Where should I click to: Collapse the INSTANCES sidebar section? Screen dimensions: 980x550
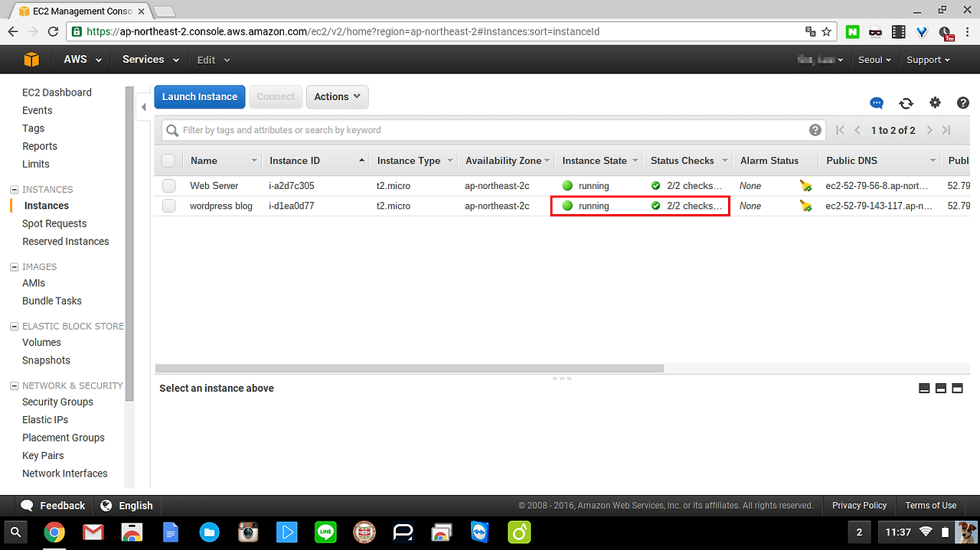tap(14, 190)
